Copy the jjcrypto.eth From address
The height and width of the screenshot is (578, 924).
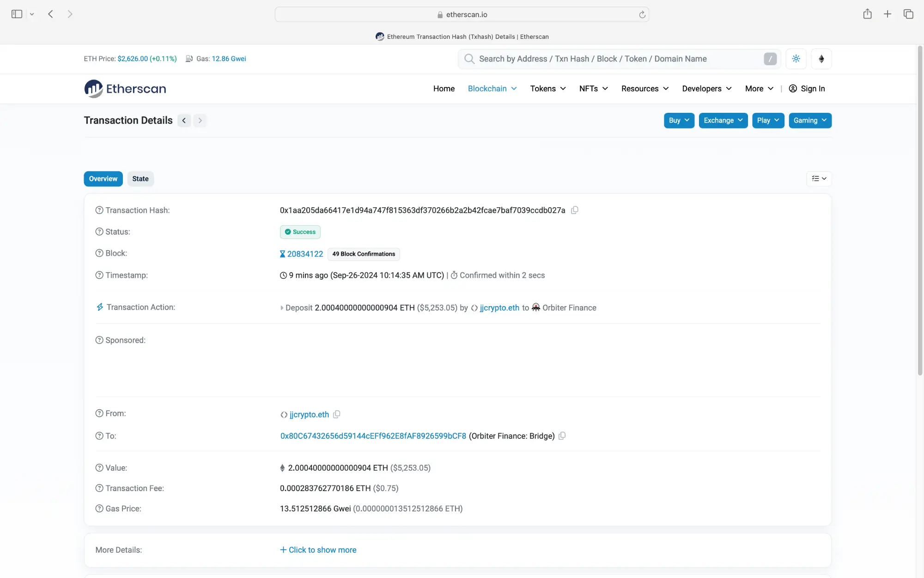click(x=337, y=414)
